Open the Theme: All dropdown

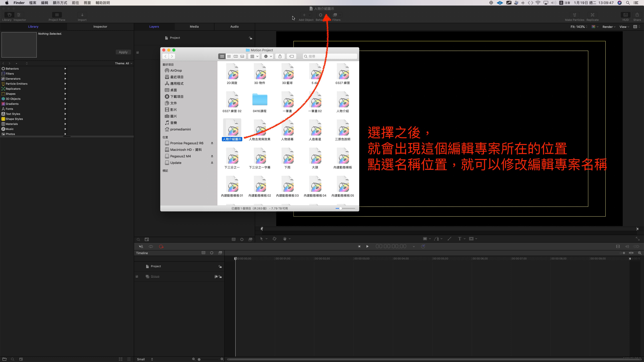pyautogui.click(x=124, y=63)
